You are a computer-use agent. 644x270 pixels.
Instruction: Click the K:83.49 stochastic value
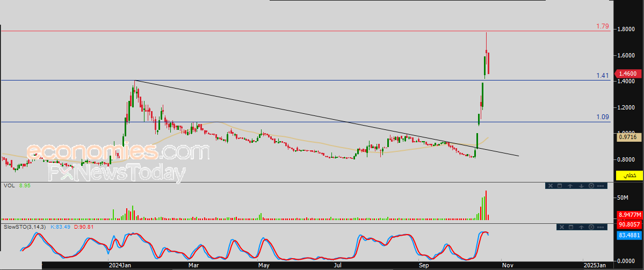(60, 227)
